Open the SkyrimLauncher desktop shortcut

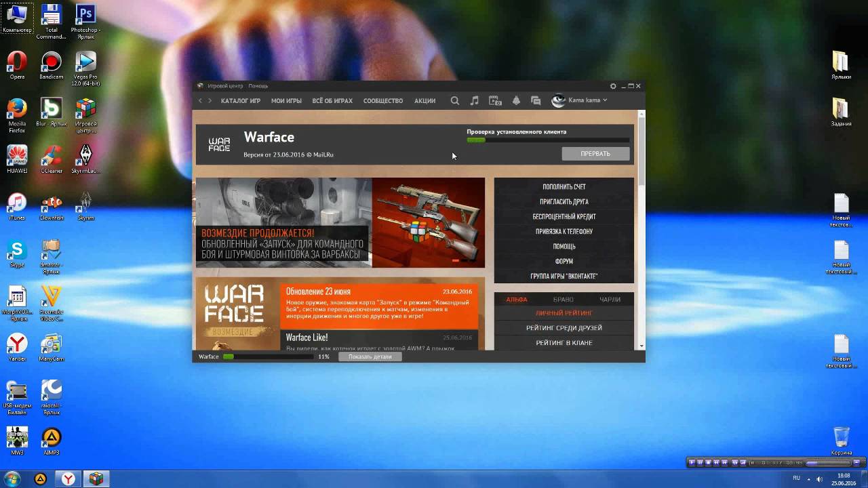click(x=85, y=160)
